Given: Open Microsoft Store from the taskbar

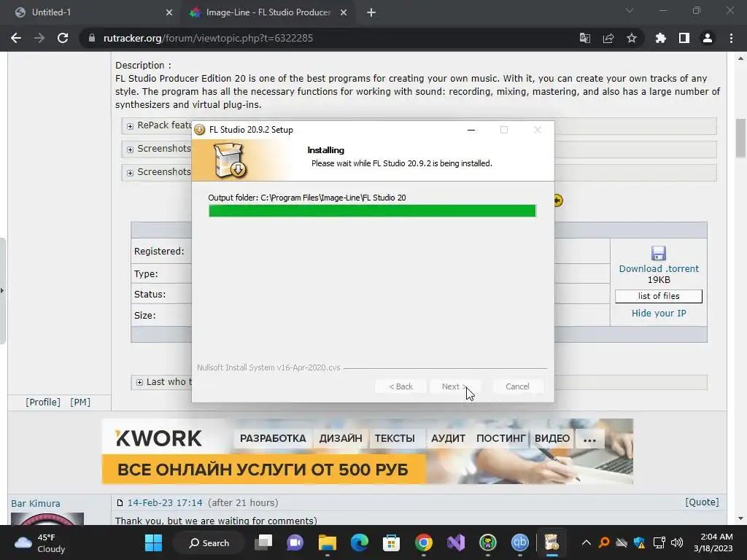Looking at the screenshot, I should pos(391,542).
